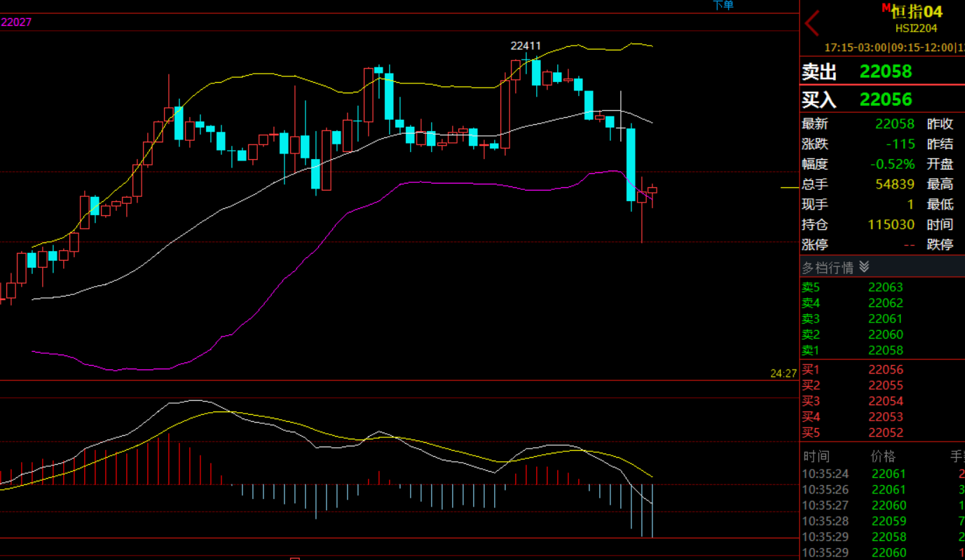
Task: Open the 下单 order link
Action: click(x=723, y=5)
